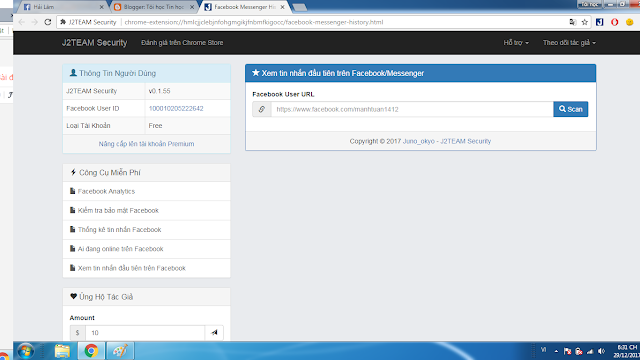Open translate icon in address bar

tap(573, 22)
